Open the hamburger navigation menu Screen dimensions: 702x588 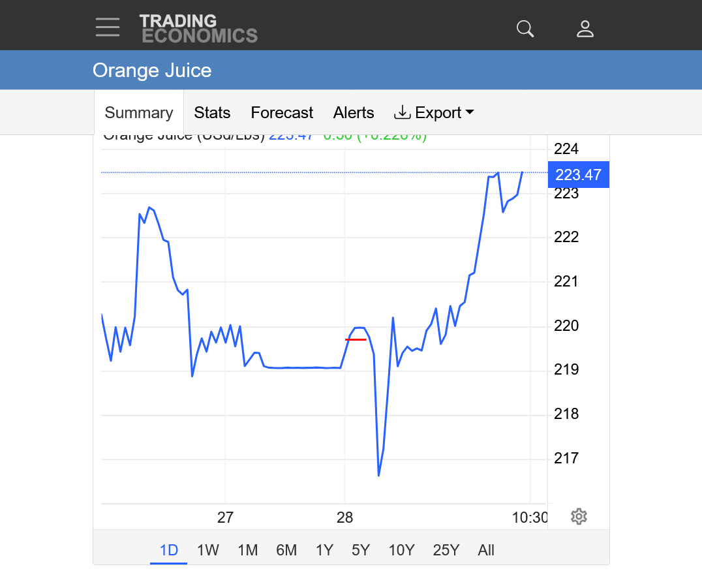[x=108, y=27]
